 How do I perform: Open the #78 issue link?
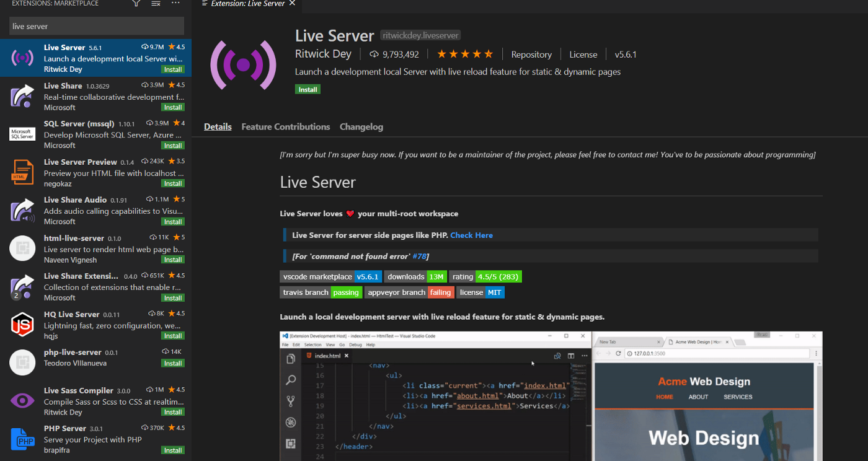[420, 257]
